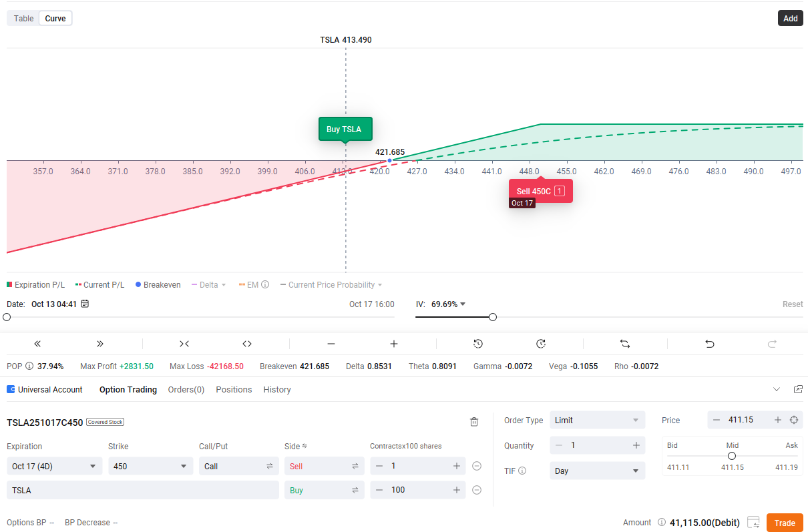Click the calendar icon beside the date
The image size is (808, 532).
click(x=85, y=304)
